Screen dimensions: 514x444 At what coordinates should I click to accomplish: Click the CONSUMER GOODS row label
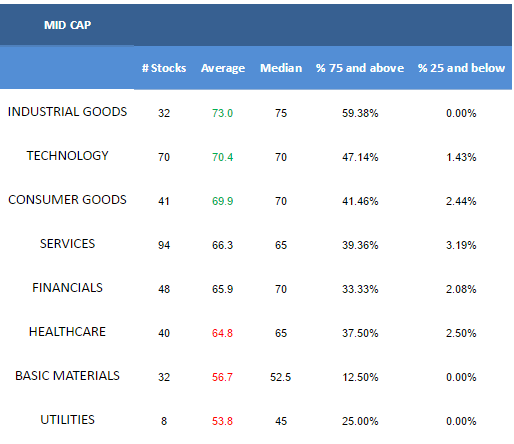67,200
